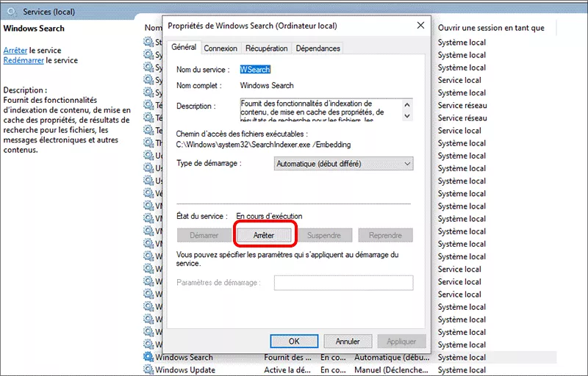Sort by the Ouvrir une session column header
The image size is (588, 376).
coord(491,28)
